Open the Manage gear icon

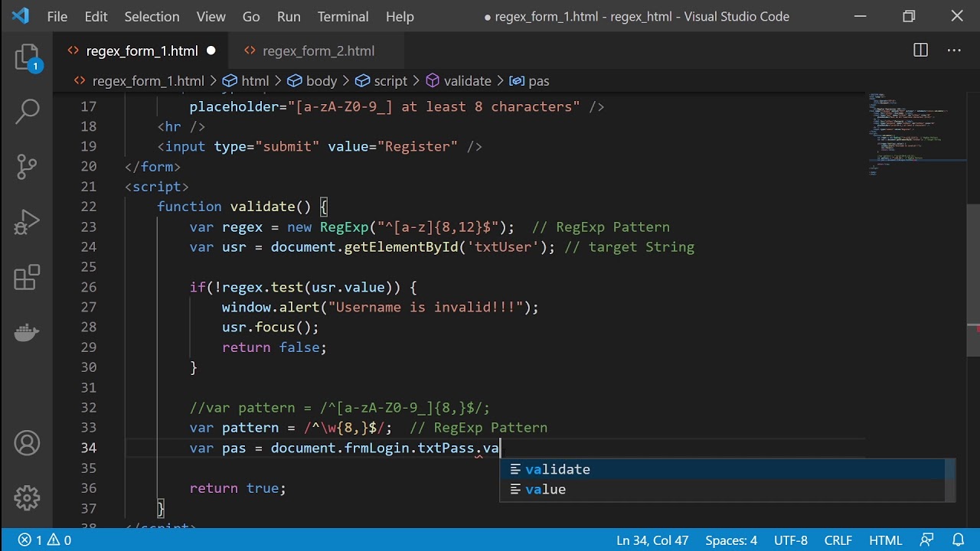tap(27, 498)
